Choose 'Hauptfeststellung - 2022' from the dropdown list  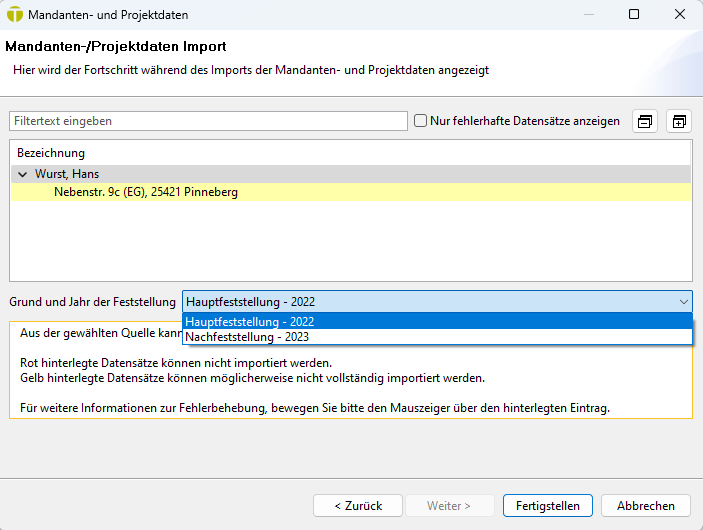[x=250, y=322]
